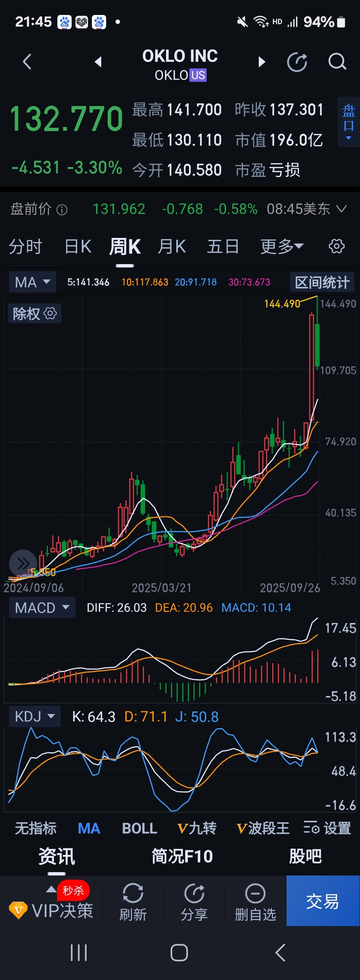The width and height of the screenshot is (360, 980).
Task: Tap the KDJ K: 64.3 value
Action: click(x=94, y=717)
